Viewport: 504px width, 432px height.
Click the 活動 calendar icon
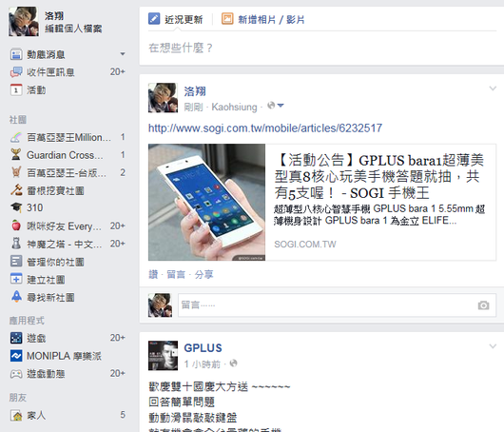[16, 89]
